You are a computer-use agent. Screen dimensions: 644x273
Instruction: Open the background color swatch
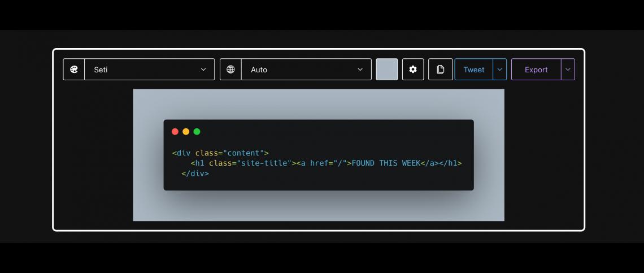pyautogui.click(x=387, y=70)
